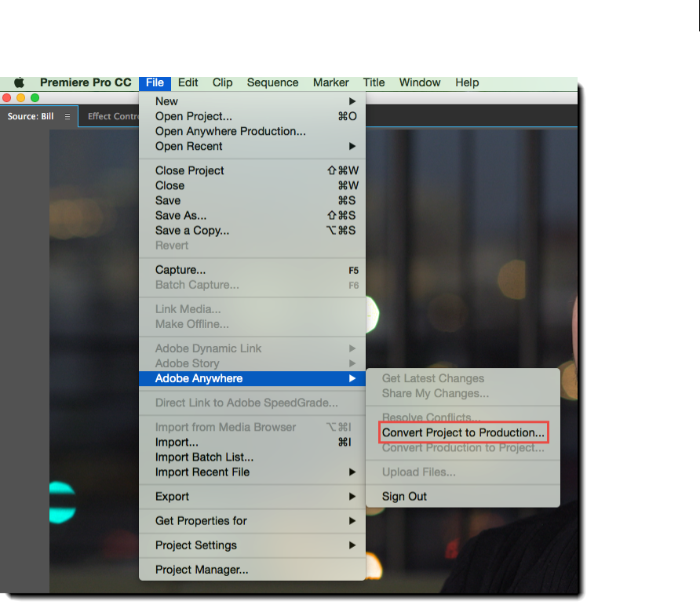Select Convert Project to Production...
The width and height of the screenshot is (700, 616).
click(463, 432)
